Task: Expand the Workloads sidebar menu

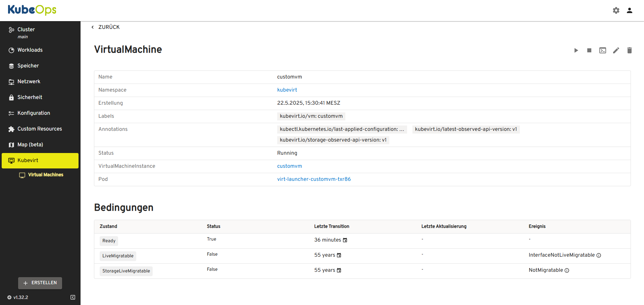Action: click(30, 50)
